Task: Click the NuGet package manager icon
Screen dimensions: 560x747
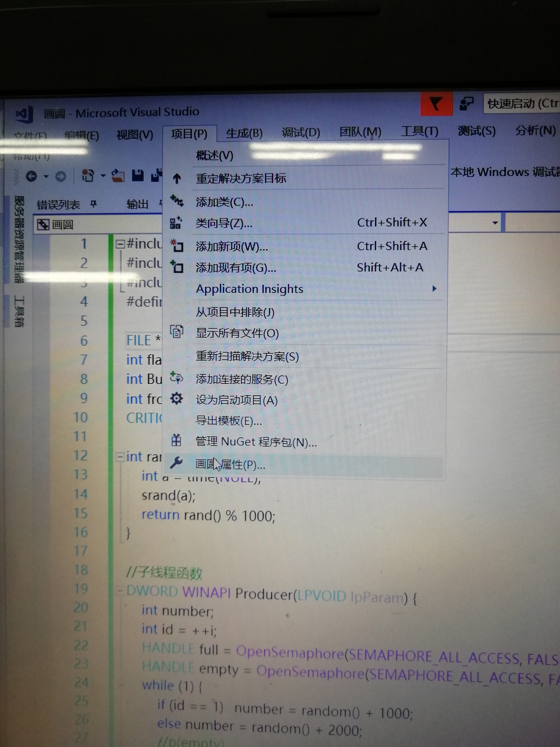Action: click(176, 440)
